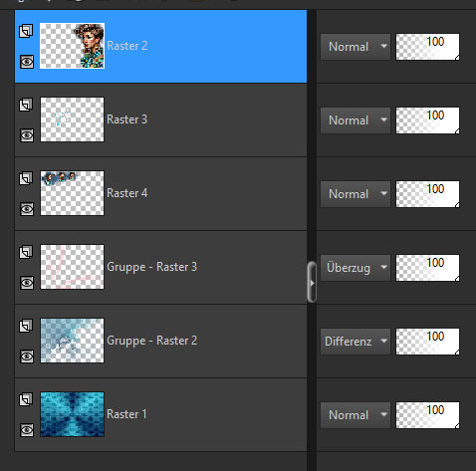The image size is (476, 471).
Task: Click the panel splitter arrow handle
Action: (x=312, y=283)
